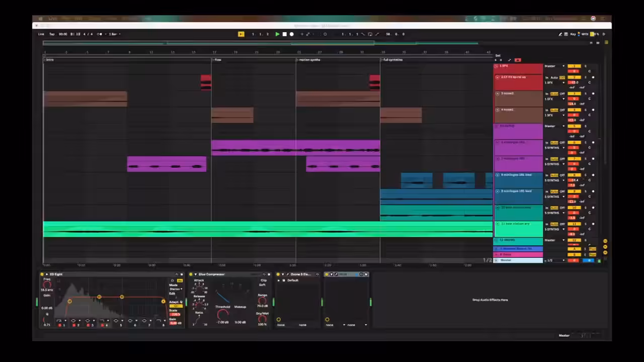The height and width of the screenshot is (362, 644).
Task: Enable Draw Mode pencil icon
Action: 560,34
